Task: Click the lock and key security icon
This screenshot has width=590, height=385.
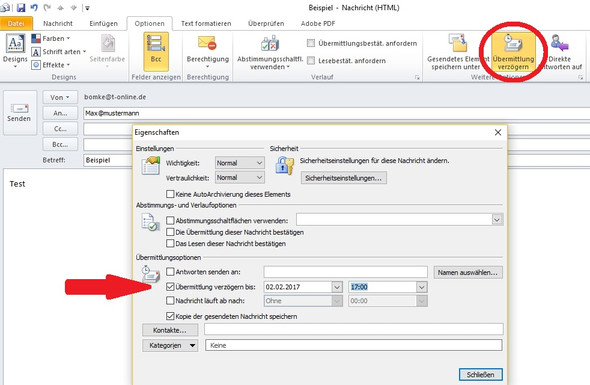Action: [x=284, y=166]
